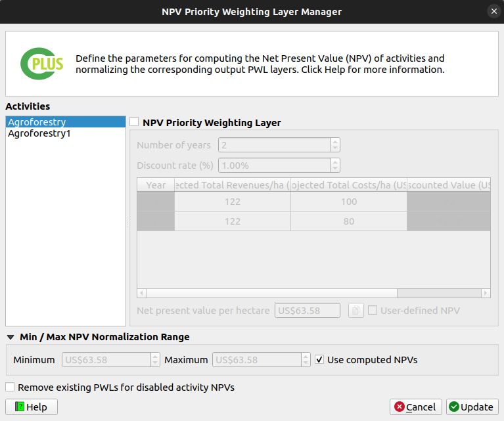Increase the Discount rate percentage
Screen dimensions: 504x421
coord(335,162)
